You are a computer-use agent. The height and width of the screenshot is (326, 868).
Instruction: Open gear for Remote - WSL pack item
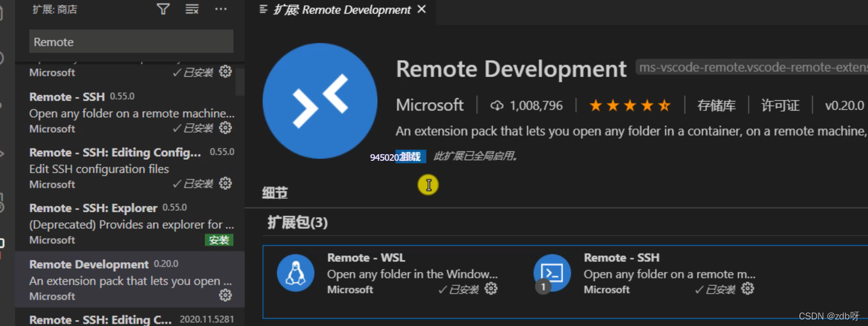(x=491, y=288)
